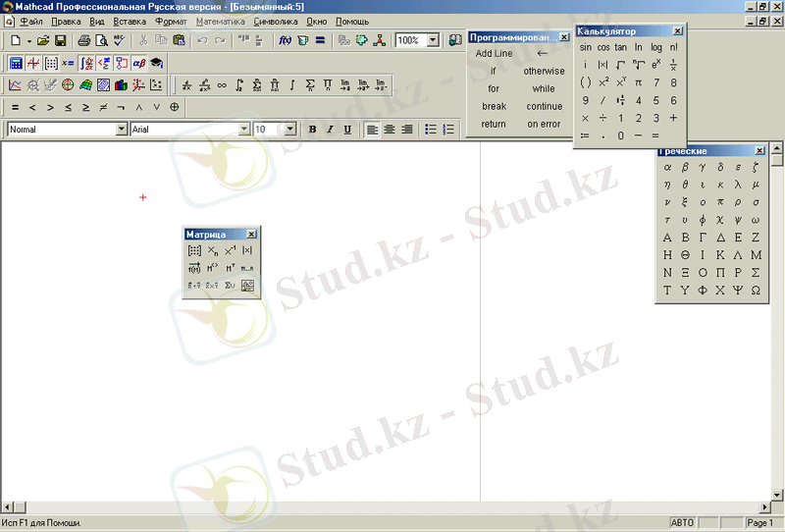Image resolution: width=785 pixels, height=532 pixels.
Task: Close the Матрица palette
Action: [x=251, y=234]
